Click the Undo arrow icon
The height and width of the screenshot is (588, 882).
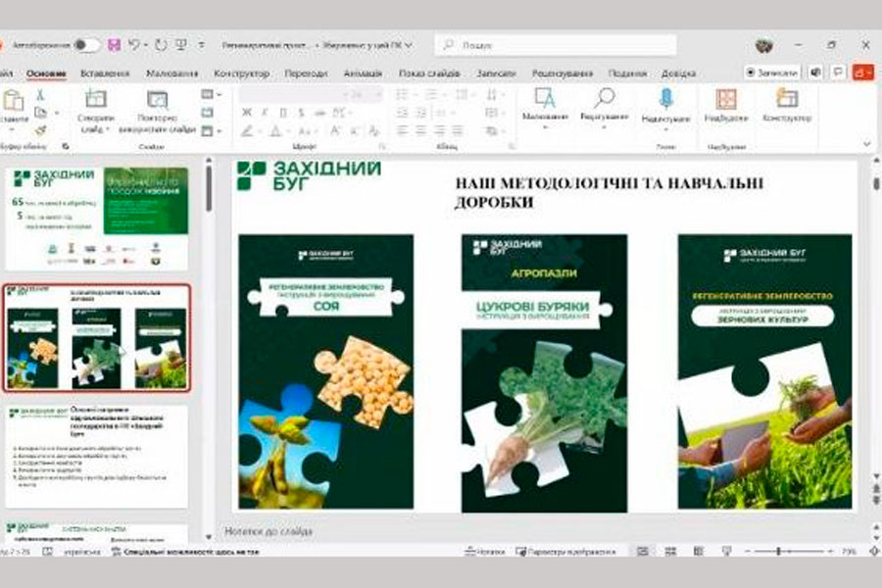(134, 45)
